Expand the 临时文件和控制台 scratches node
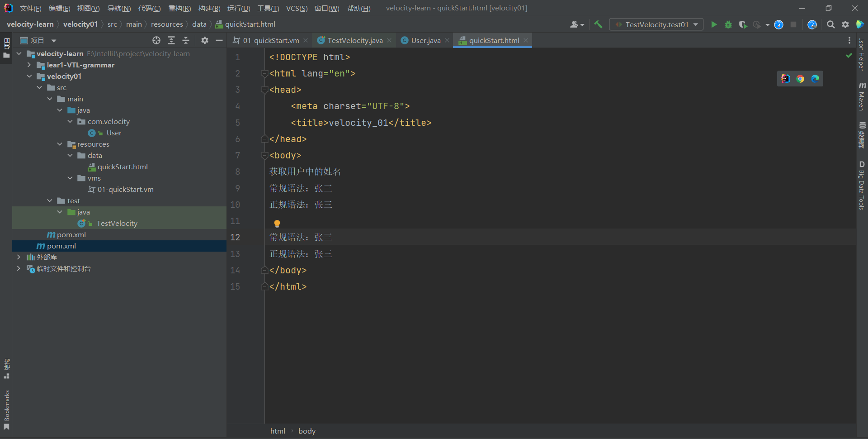The width and height of the screenshot is (868, 439). [x=19, y=268]
